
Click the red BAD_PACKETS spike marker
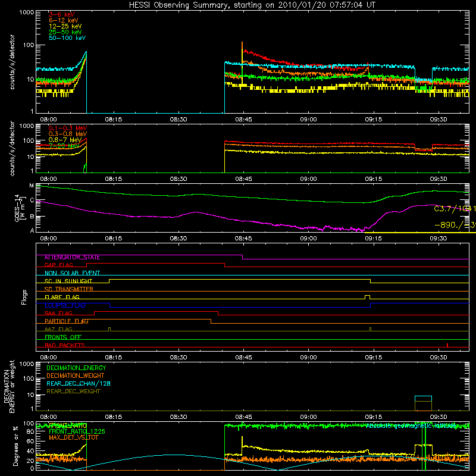point(447,345)
